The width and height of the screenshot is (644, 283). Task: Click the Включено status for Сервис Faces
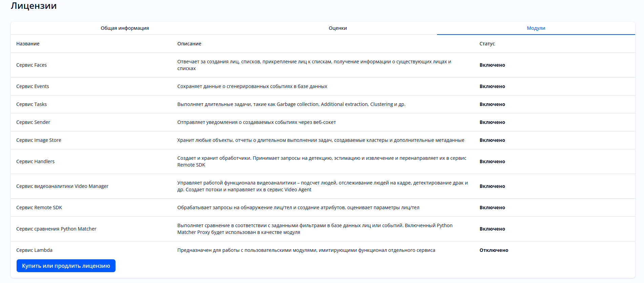492,65
